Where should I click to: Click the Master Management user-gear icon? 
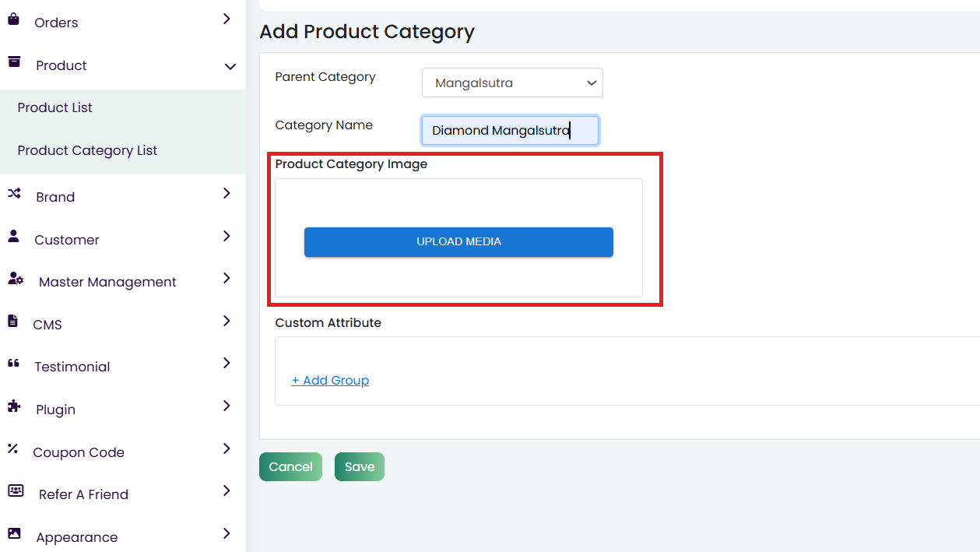pyautogui.click(x=16, y=279)
